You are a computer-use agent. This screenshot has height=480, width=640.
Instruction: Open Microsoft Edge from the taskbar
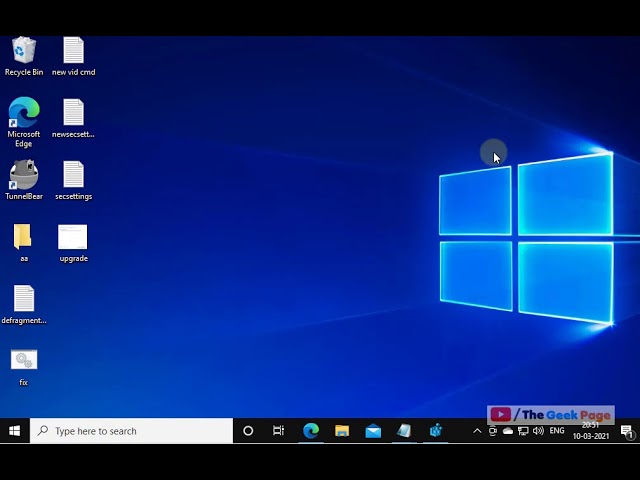[311, 431]
